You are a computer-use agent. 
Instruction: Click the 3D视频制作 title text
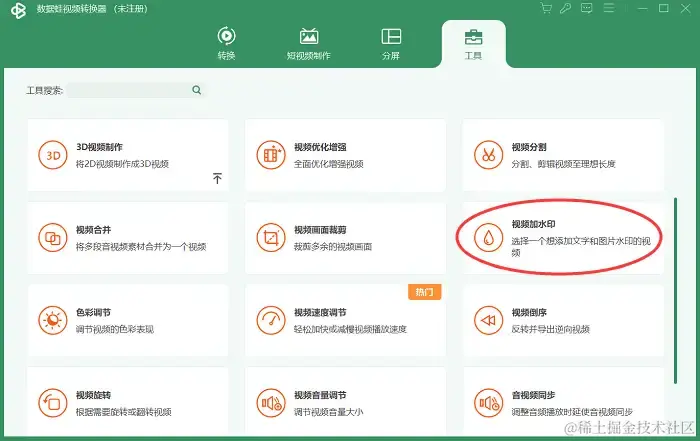(x=99, y=147)
